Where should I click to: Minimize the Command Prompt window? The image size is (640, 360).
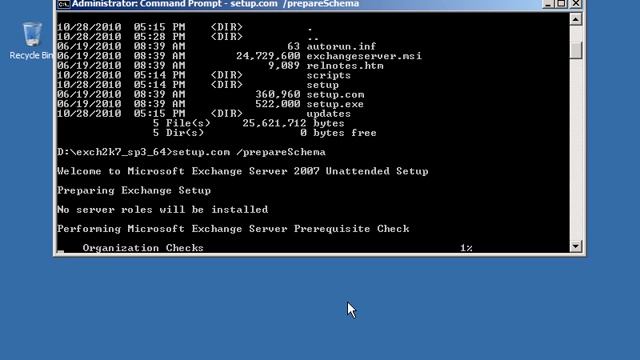pyautogui.click(x=548, y=4)
